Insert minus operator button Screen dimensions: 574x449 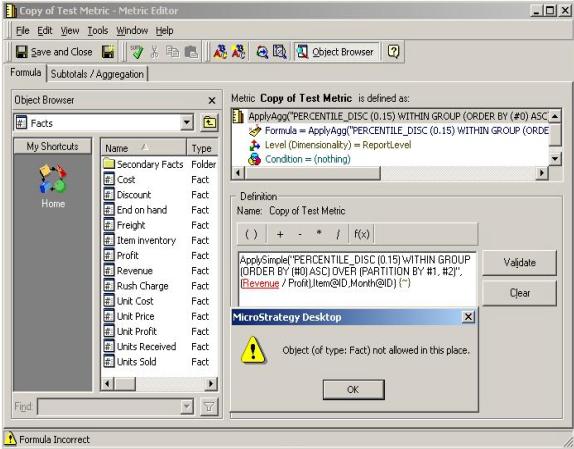(300, 234)
